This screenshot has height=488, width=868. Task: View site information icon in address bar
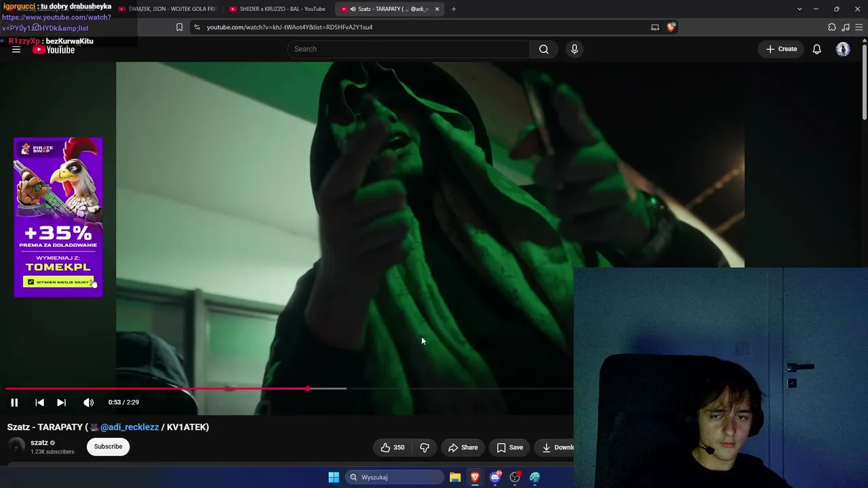pos(197,27)
